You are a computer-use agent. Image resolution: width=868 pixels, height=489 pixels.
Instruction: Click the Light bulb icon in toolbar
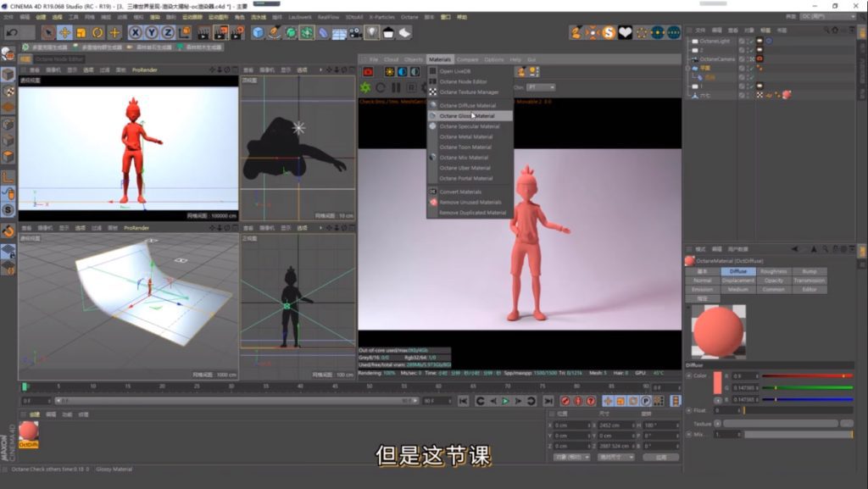coord(372,32)
